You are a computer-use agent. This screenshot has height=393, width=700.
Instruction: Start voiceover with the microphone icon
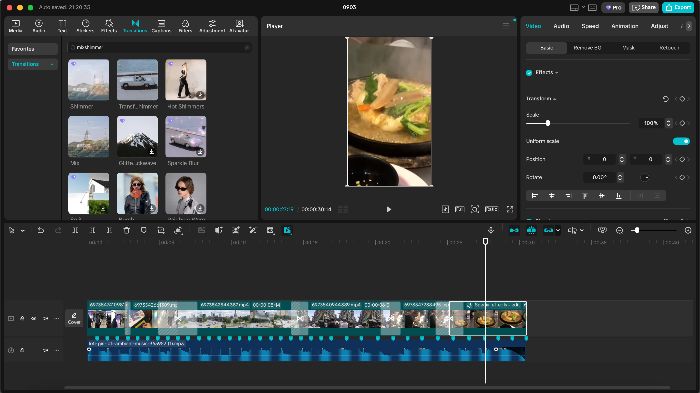pyautogui.click(x=491, y=230)
